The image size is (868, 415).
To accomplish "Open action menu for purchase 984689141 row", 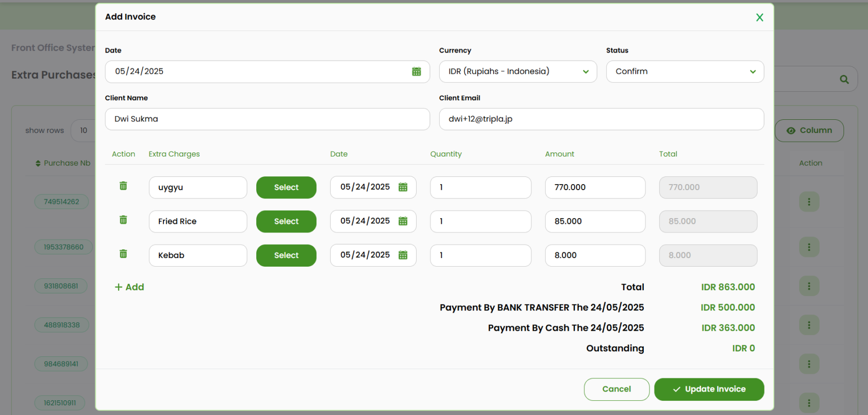I will point(809,364).
